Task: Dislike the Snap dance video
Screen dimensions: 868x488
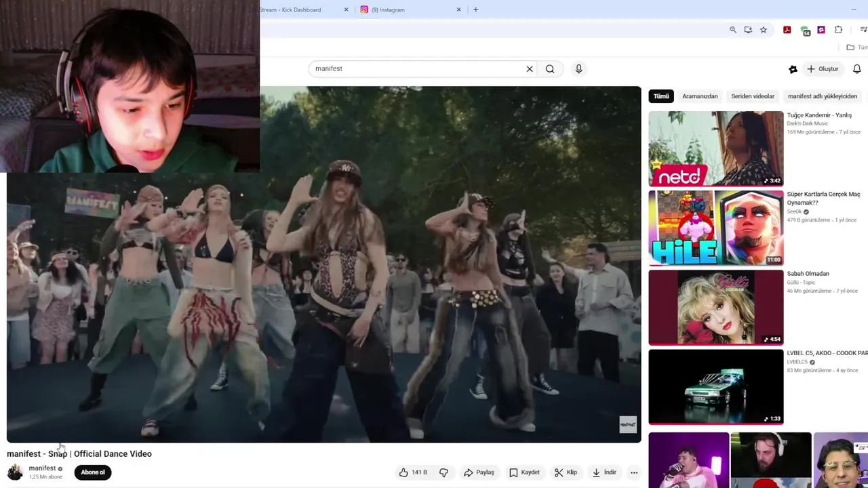Action: tap(443, 472)
